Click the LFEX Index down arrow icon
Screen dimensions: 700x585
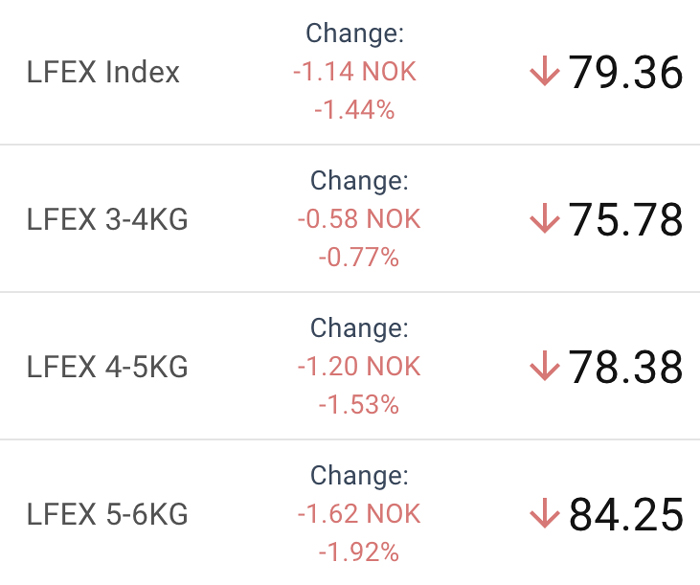click(x=544, y=71)
